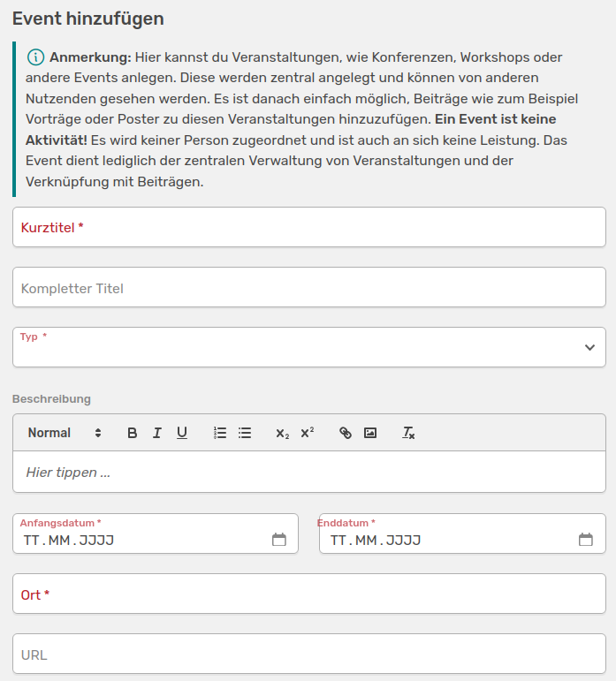Viewport: 616px width, 681px height.
Task: Click the 'Beschreibung' label
Action: (x=51, y=398)
